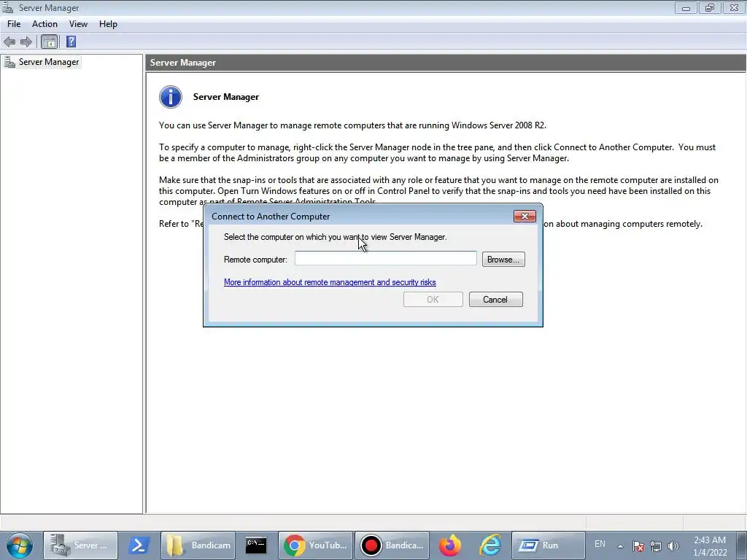Click the EN language indicator
The height and width of the screenshot is (560, 747).
pyautogui.click(x=600, y=544)
